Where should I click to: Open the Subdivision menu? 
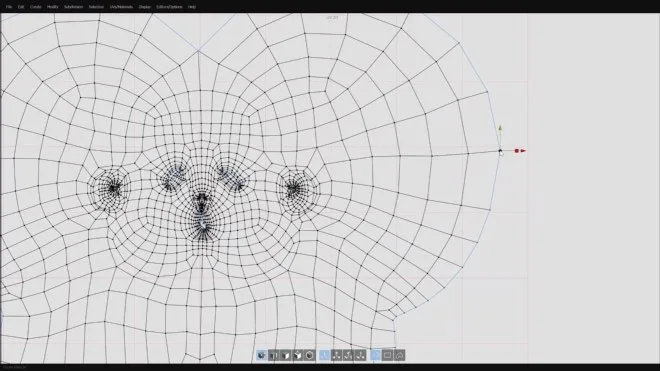(x=73, y=7)
